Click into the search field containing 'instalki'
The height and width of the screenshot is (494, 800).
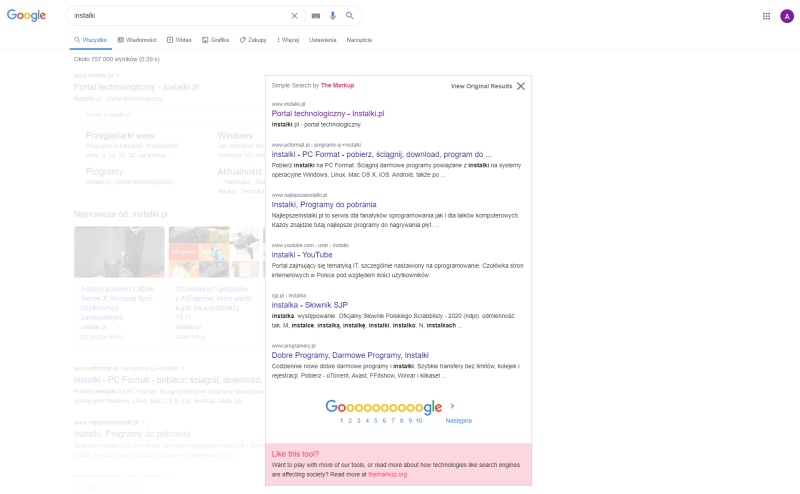tap(179, 16)
